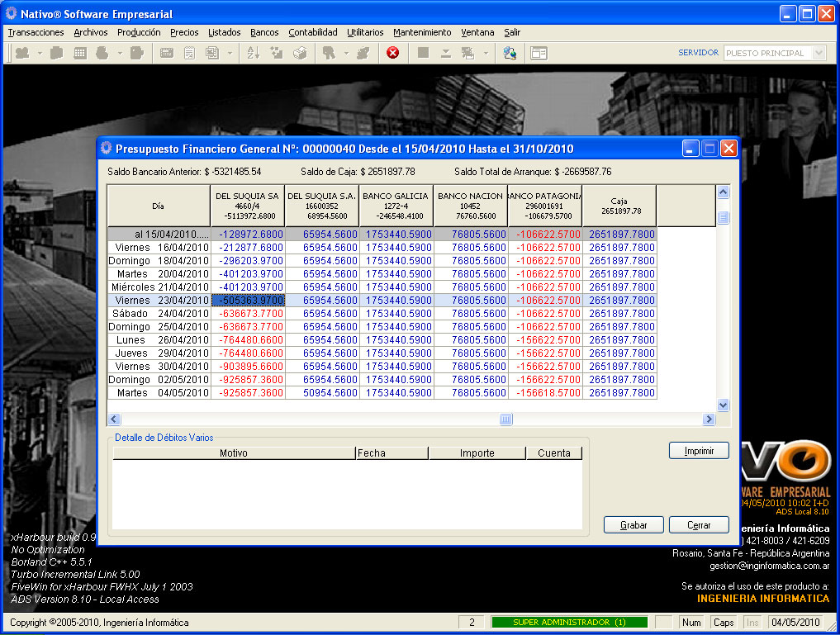Click the Imprimir button
The image size is (840, 635).
699,451
